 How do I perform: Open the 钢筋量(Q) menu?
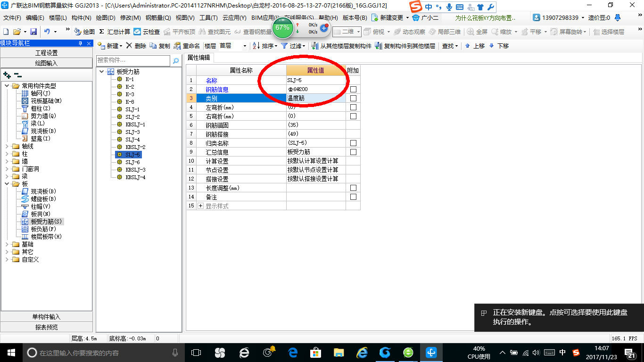click(x=158, y=18)
